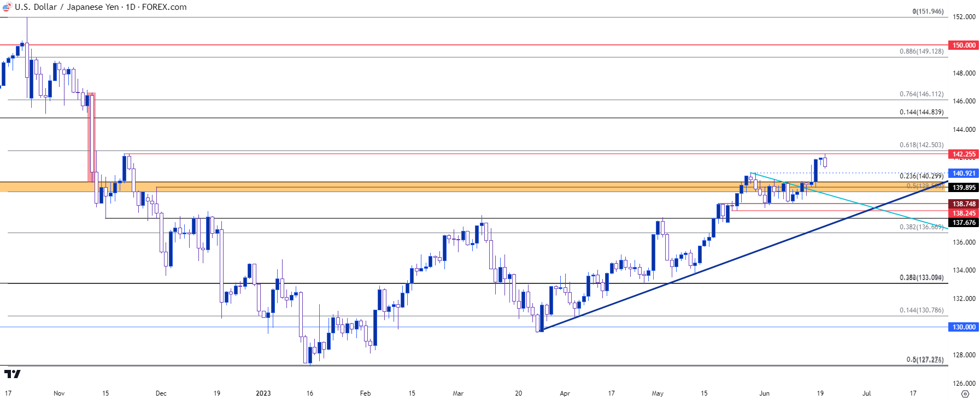Screen dimensions: 980x400
Task: Click the 152.000 price axis value
Action: [x=964, y=17]
